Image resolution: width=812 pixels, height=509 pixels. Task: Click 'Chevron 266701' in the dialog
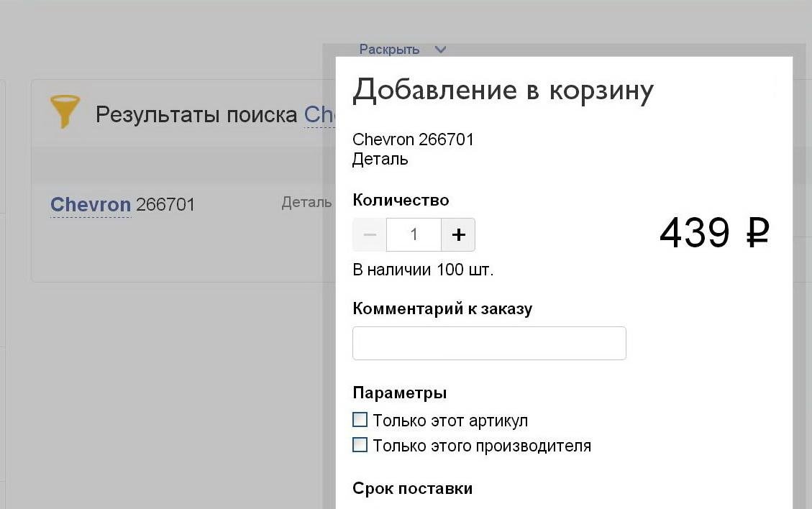coord(414,139)
